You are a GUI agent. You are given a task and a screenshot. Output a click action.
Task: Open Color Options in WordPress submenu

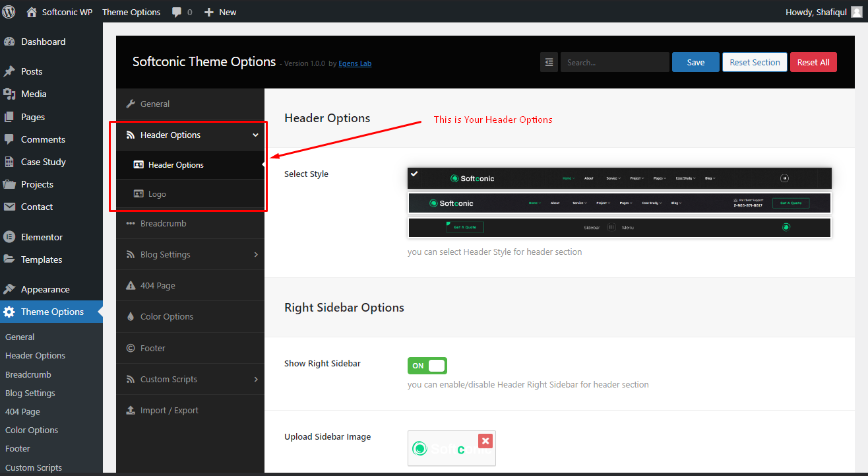point(32,430)
